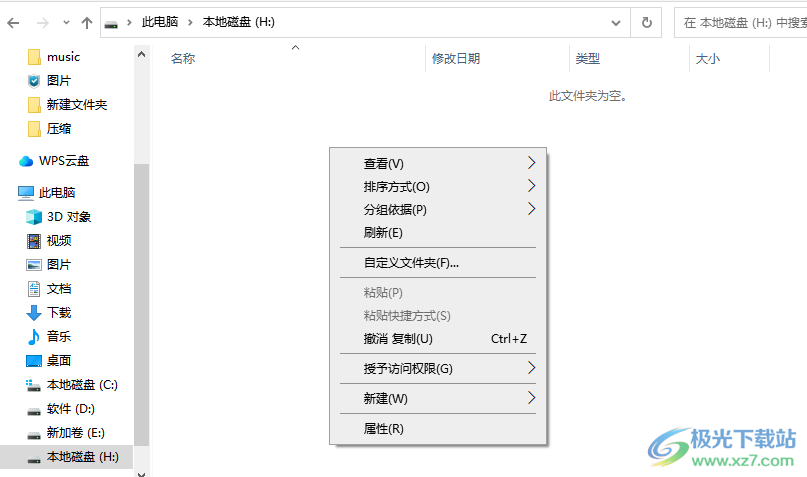Click the 3D 对象 cube icon
The height and width of the screenshot is (477, 807).
(34, 217)
